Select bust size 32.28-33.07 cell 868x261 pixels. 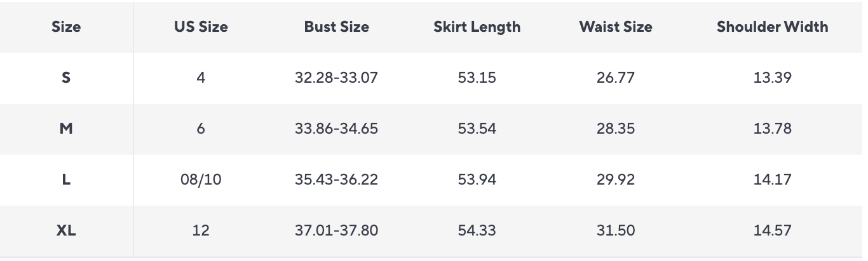[x=336, y=78]
